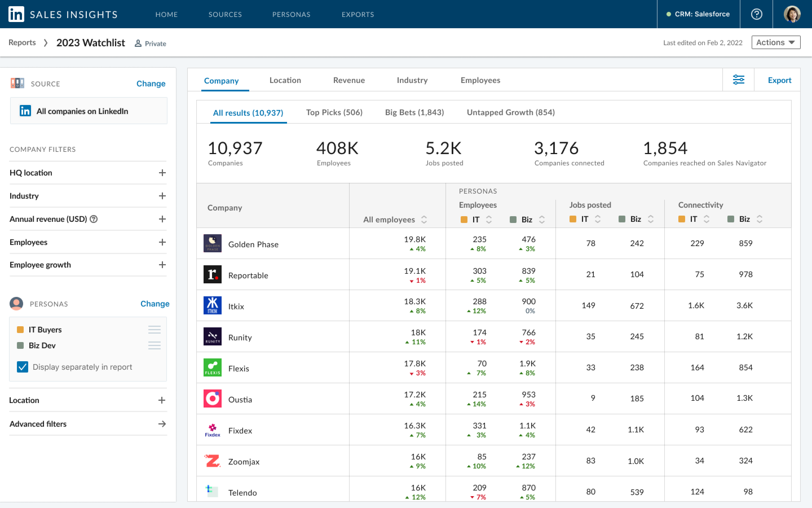This screenshot has height=508, width=812.
Task: Open Advanced filters arrow
Action: coord(162,424)
